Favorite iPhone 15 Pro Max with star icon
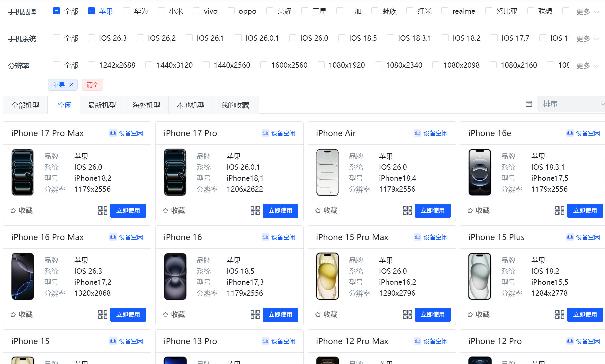This screenshot has height=364, width=605. click(318, 315)
